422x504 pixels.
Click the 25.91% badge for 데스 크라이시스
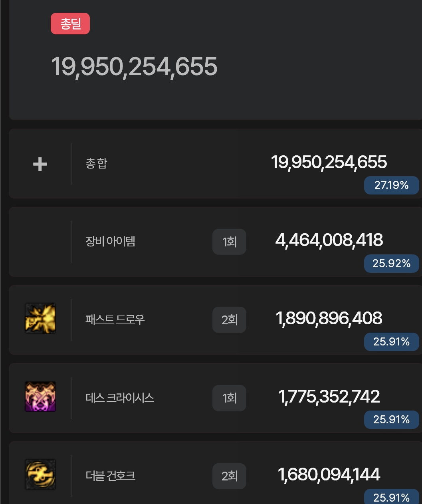391,420
